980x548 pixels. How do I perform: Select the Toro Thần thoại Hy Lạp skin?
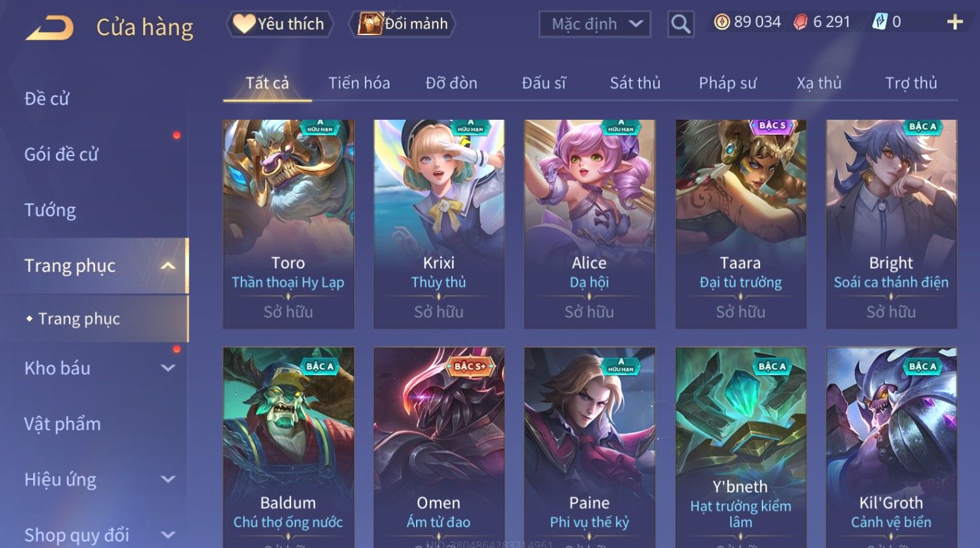point(288,224)
